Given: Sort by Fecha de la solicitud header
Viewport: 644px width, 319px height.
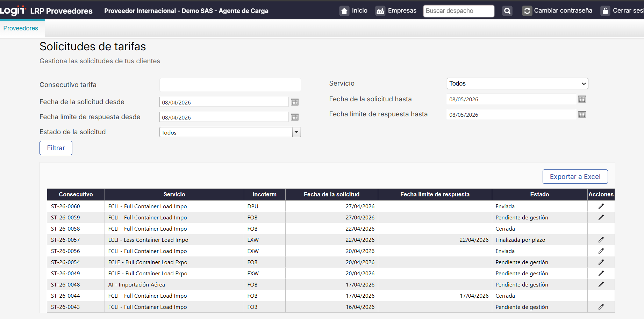Looking at the screenshot, I should (x=331, y=194).
